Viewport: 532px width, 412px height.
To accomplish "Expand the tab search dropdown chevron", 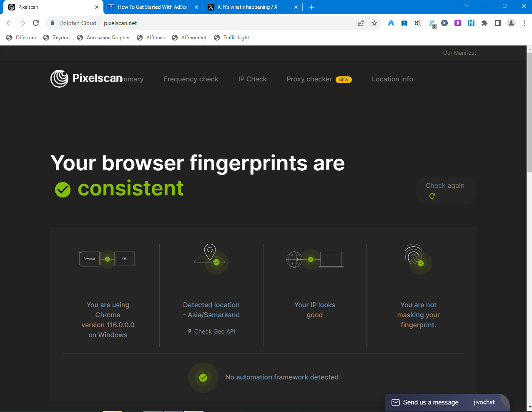I will point(467,6).
